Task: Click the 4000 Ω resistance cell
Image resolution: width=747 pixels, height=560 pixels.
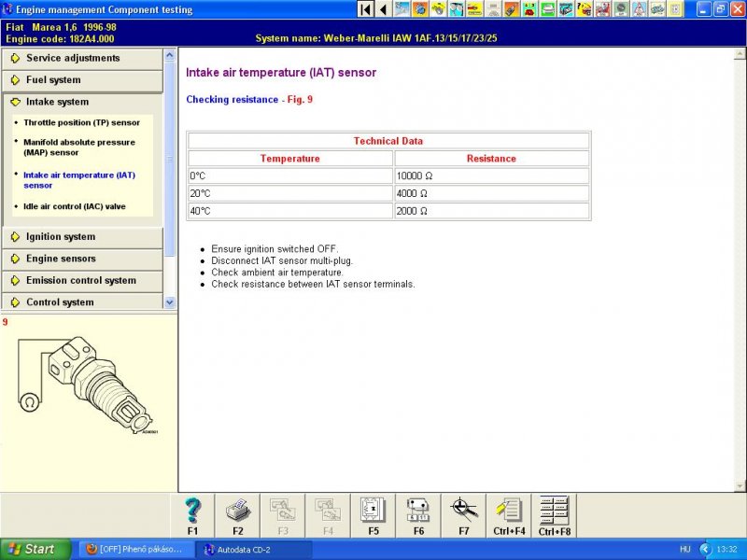Action: [492, 193]
